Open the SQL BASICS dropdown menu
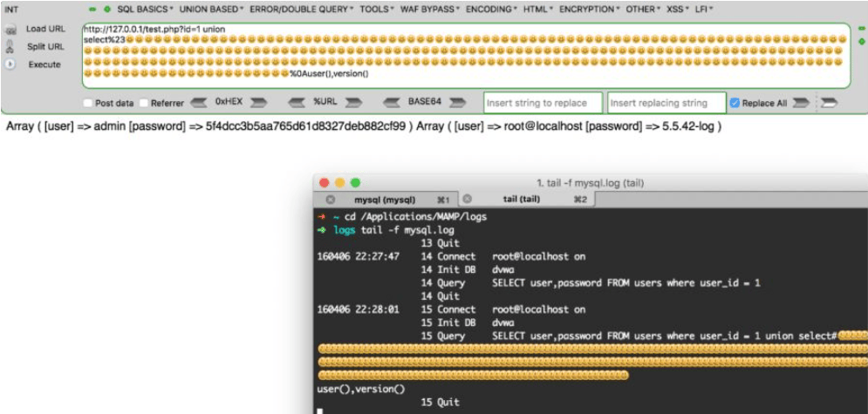The width and height of the screenshot is (868, 414). pos(145,10)
